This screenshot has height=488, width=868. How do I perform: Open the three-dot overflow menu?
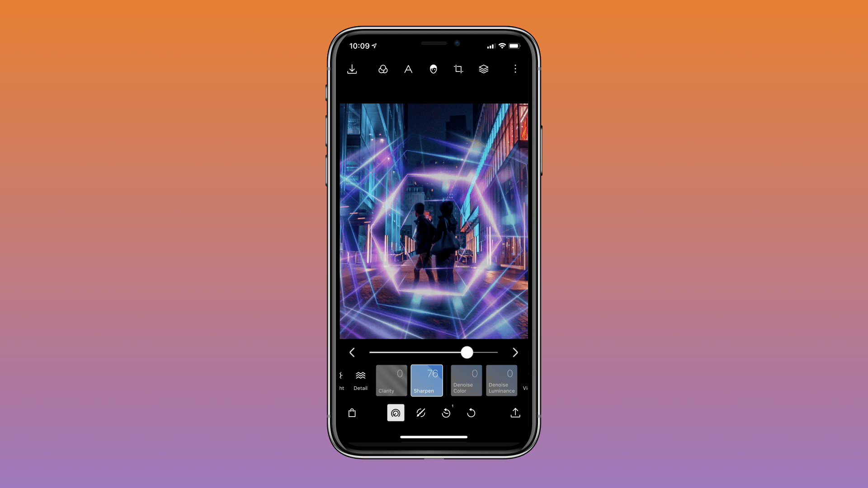pyautogui.click(x=515, y=69)
